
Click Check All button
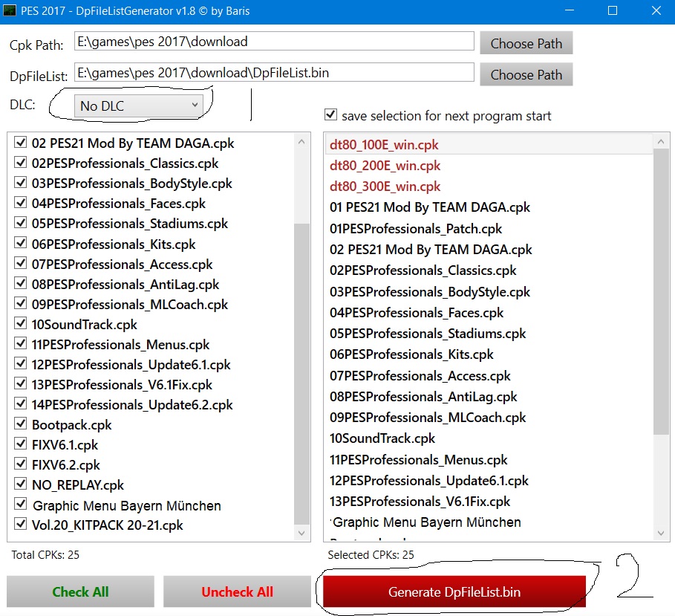click(x=80, y=591)
